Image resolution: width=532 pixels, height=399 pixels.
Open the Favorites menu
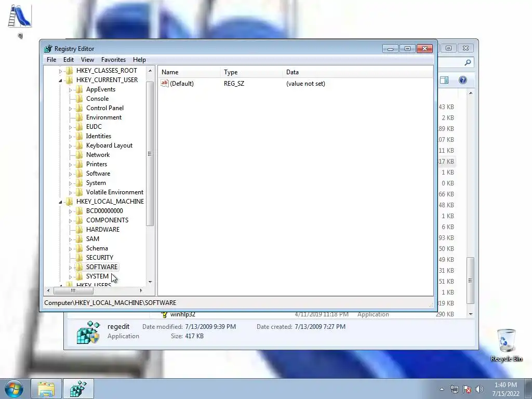[113, 60]
